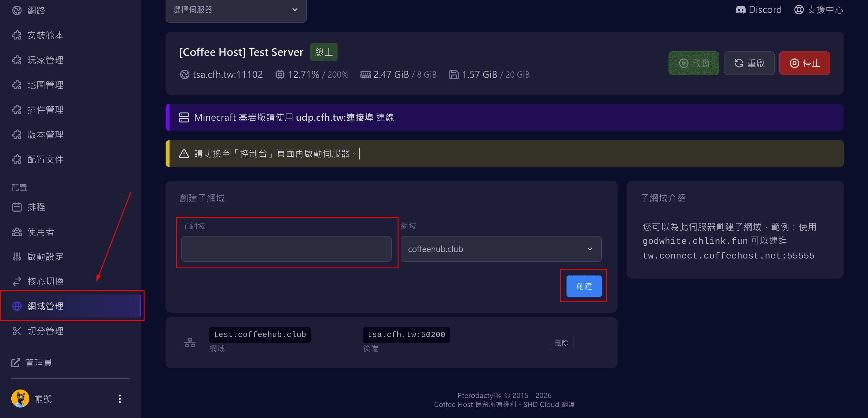868x418 pixels.
Task: Click the 啟動 start button
Action: [x=693, y=63]
